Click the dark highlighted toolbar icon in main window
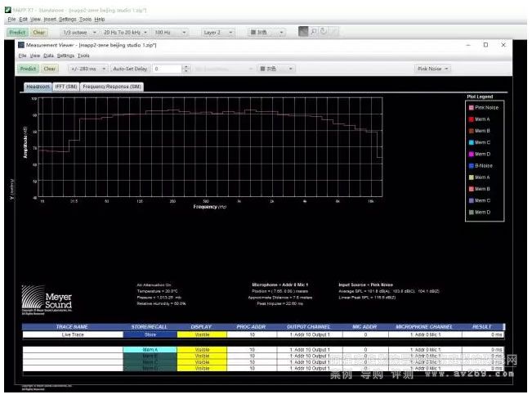Screen dimensions: 532x399 302,32
